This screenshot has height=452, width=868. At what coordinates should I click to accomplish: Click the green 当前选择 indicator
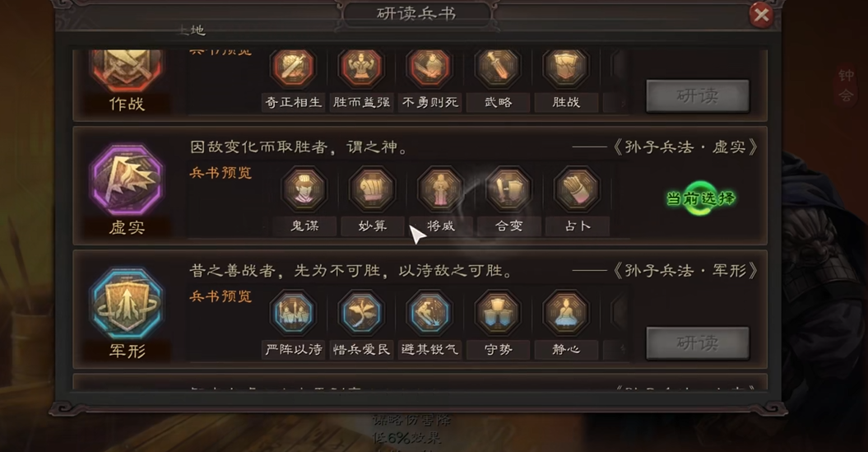pyautogui.click(x=701, y=198)
